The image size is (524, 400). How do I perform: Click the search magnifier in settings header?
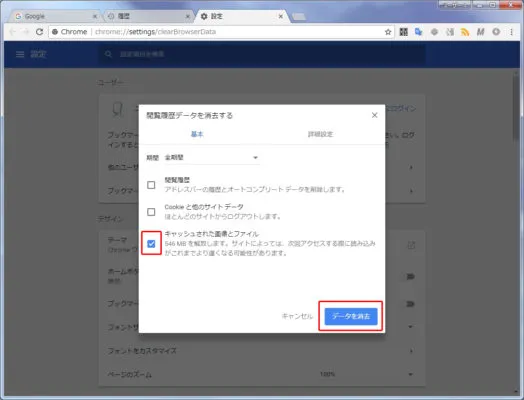coord(108,54)
